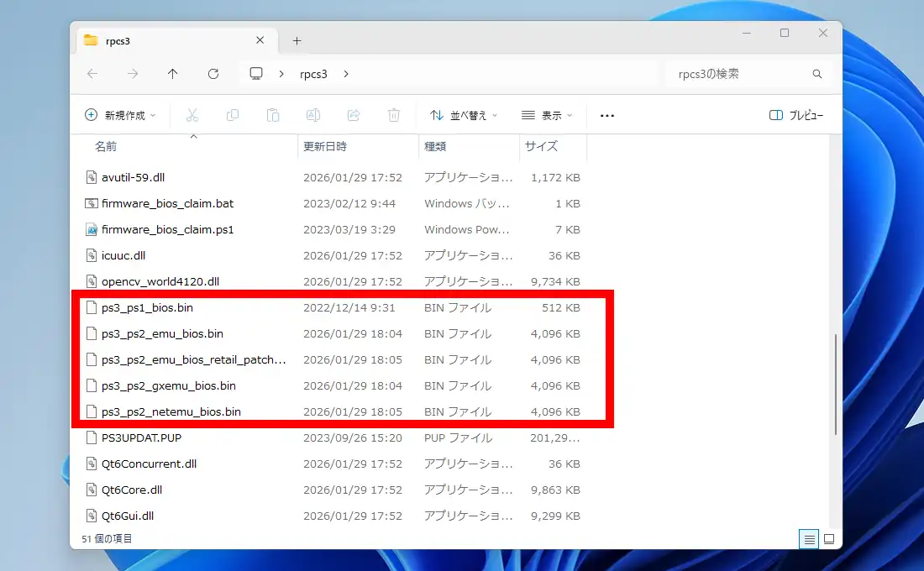The width and height of the screenshot is (924, 571).
Task: Toggle the プレビュー preview pane
Action: (795, 115)
